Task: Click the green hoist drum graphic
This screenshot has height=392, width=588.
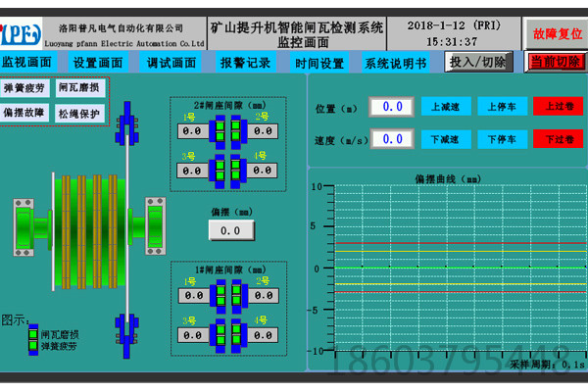Action: pos(80,227)
